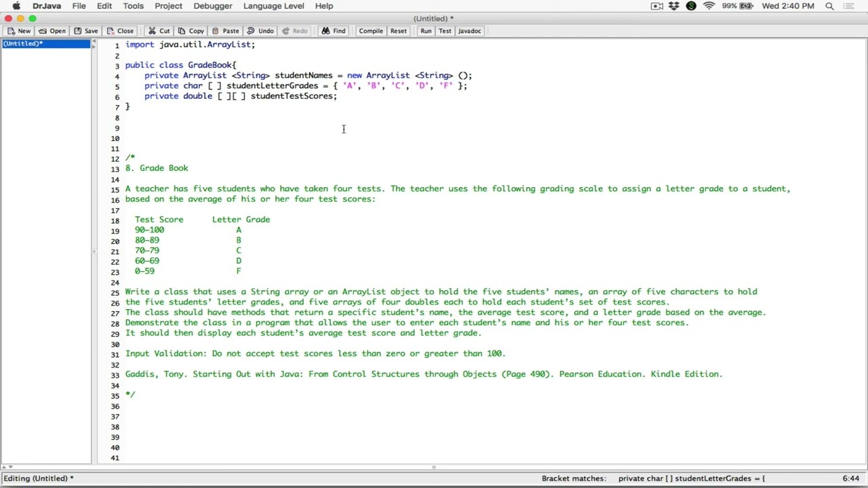The height and width of the screenshot is (488, 868).
Task: Click the 'import java.util.ArrayList;' line
Action: coord(190,45)
